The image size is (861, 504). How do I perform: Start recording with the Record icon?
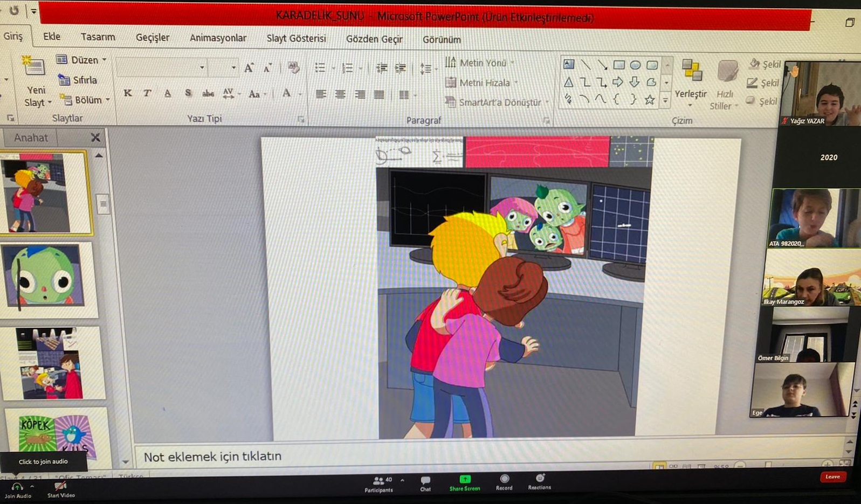[x=504, y=482]
